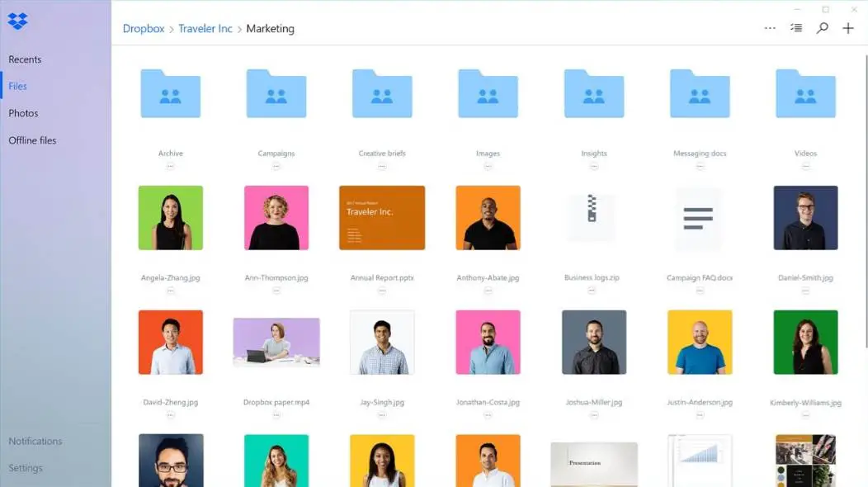Viewport: 868px width, 487px height.
Task: Navigate to Traveler Inc in breadcrumb
Action: (205, 29)
